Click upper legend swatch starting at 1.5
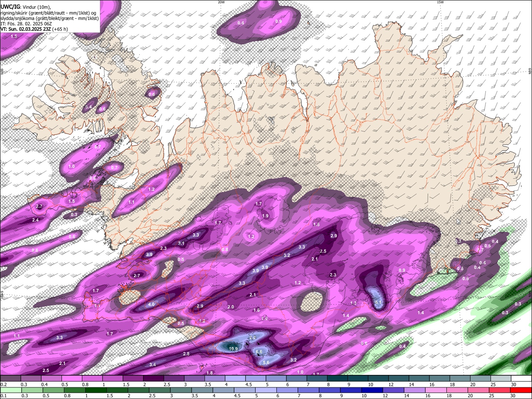 click(x=133, y=379)
